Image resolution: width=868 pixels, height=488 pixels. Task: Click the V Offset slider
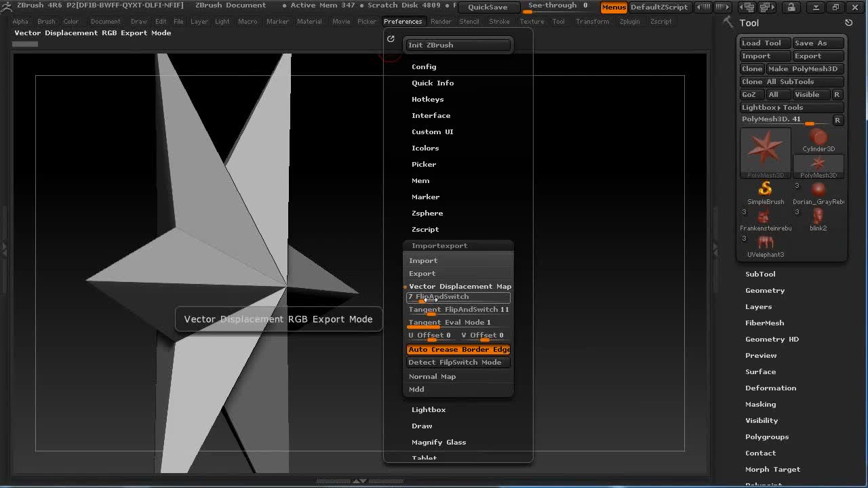(485, 335)
